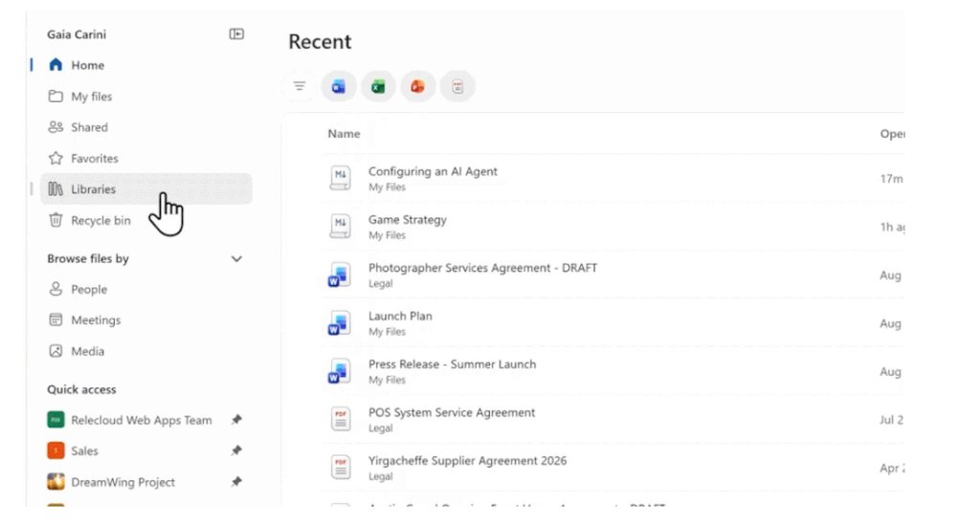Click the orange Sales site icon
980x525 pixels.
pyautogui.click(x=56, y=450)
